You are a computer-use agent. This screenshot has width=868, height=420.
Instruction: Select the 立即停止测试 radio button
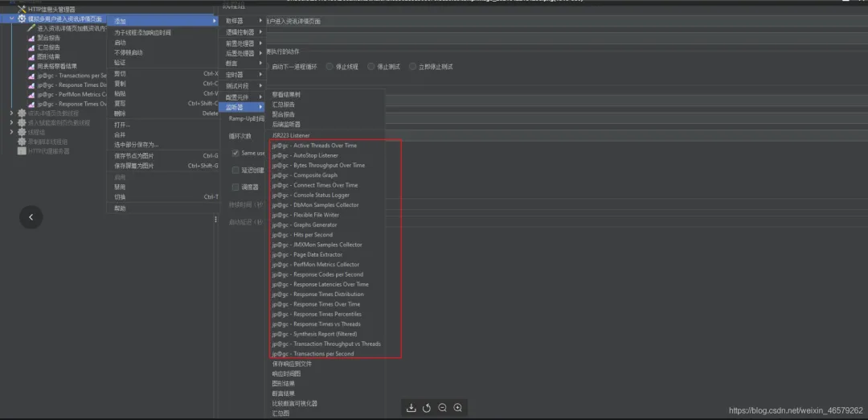[412, 67]
